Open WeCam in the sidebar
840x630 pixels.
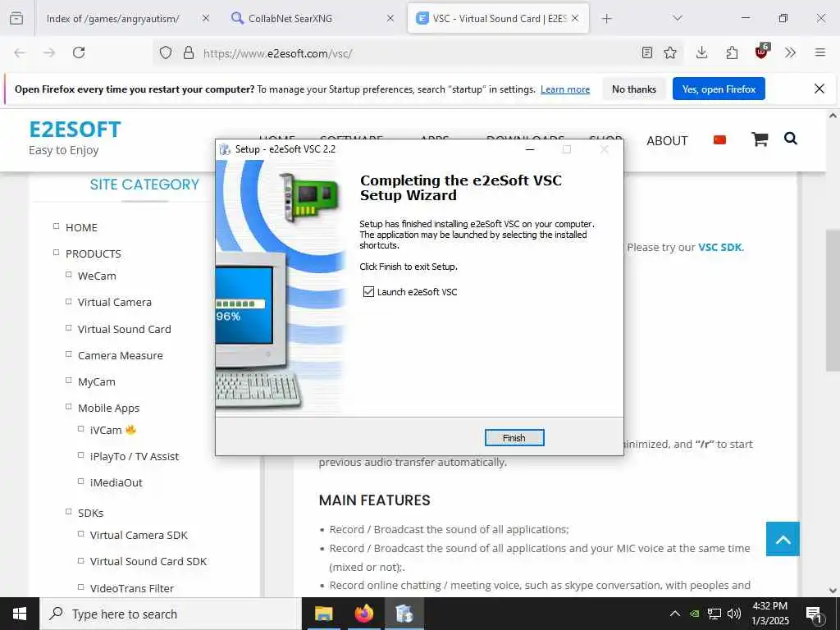coord(97,276)
